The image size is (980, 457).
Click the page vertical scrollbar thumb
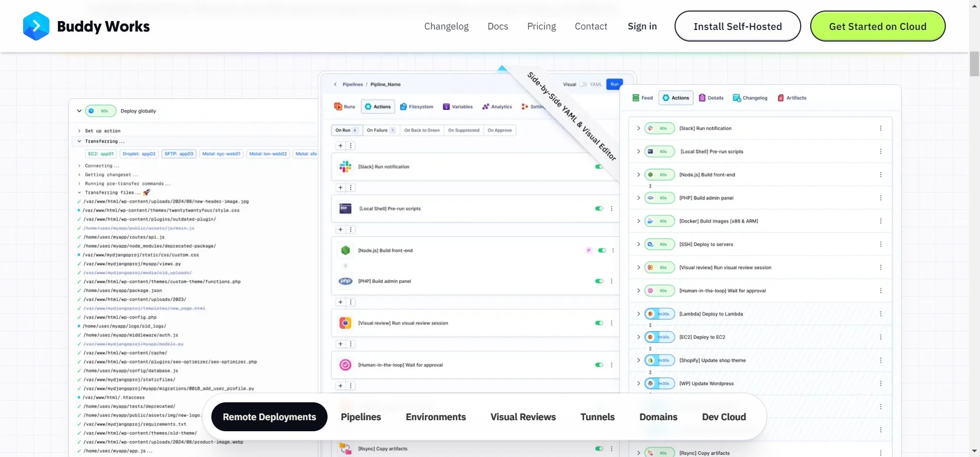pos(974,64)
